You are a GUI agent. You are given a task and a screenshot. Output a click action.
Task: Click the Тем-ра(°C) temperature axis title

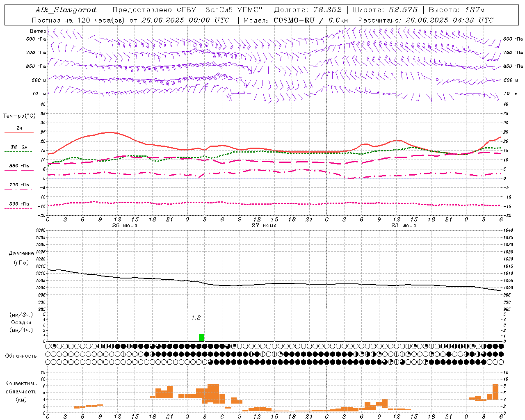click(x=19, y=116)
